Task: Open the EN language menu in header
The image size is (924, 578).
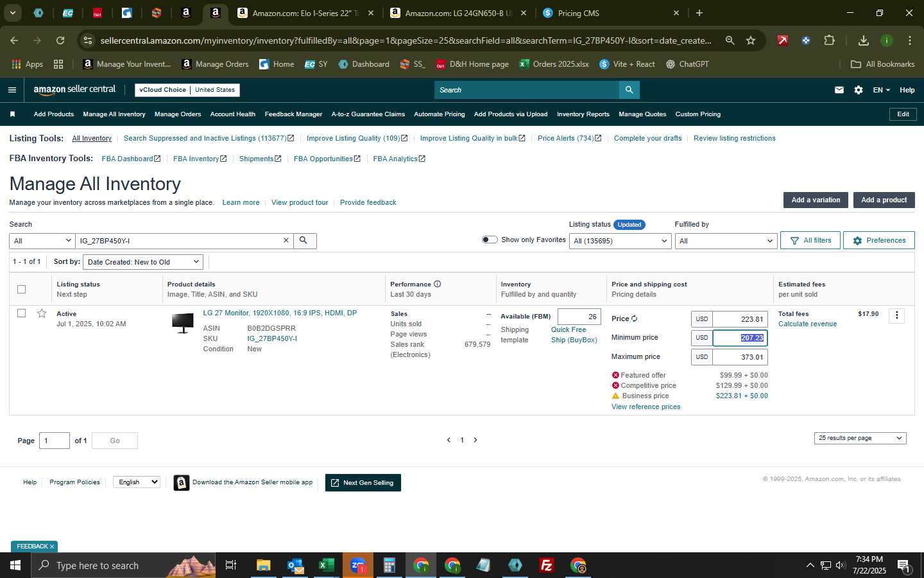Action: pos(881,90)
